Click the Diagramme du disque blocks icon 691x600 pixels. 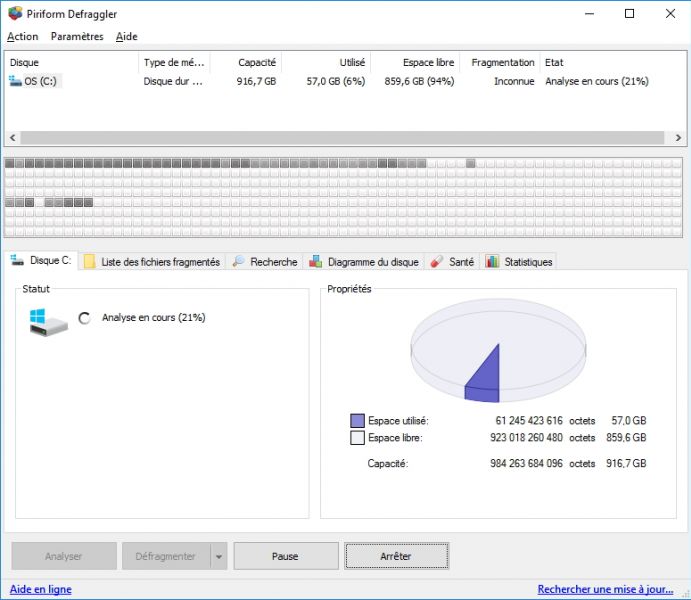tap(316, 261)
